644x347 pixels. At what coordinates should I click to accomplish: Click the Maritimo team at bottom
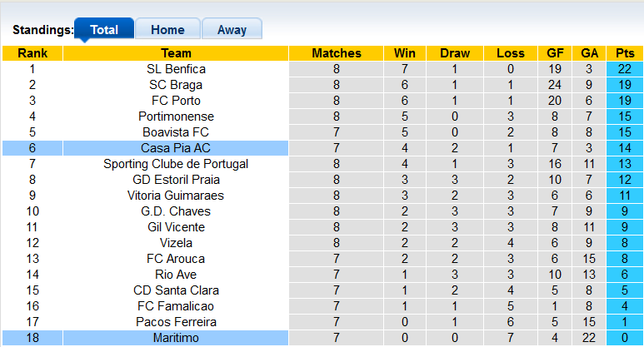click(x=176, y=338)
